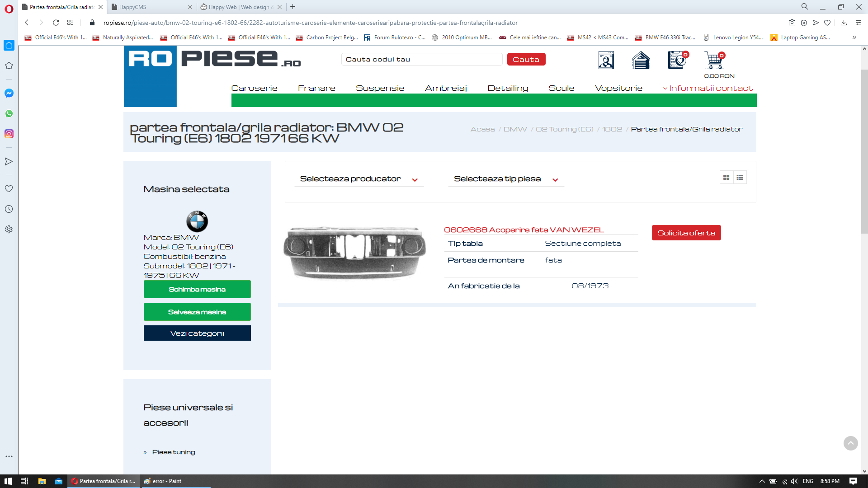Open Detailing menu
Viewport: 868px width, 488px height.
(x=508, y=88)
